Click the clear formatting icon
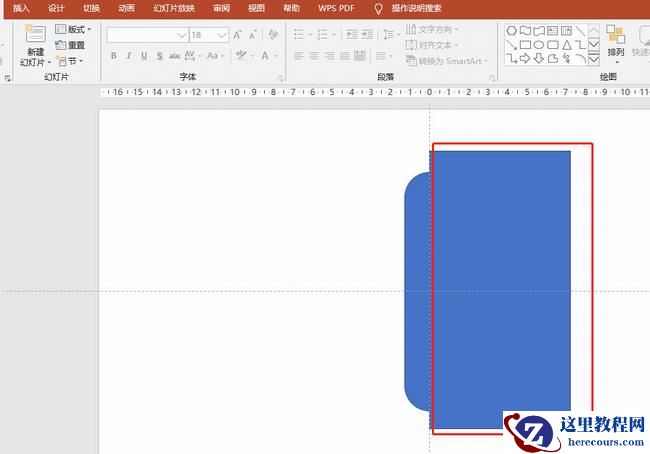650x454 pixels. click(273, 35)
